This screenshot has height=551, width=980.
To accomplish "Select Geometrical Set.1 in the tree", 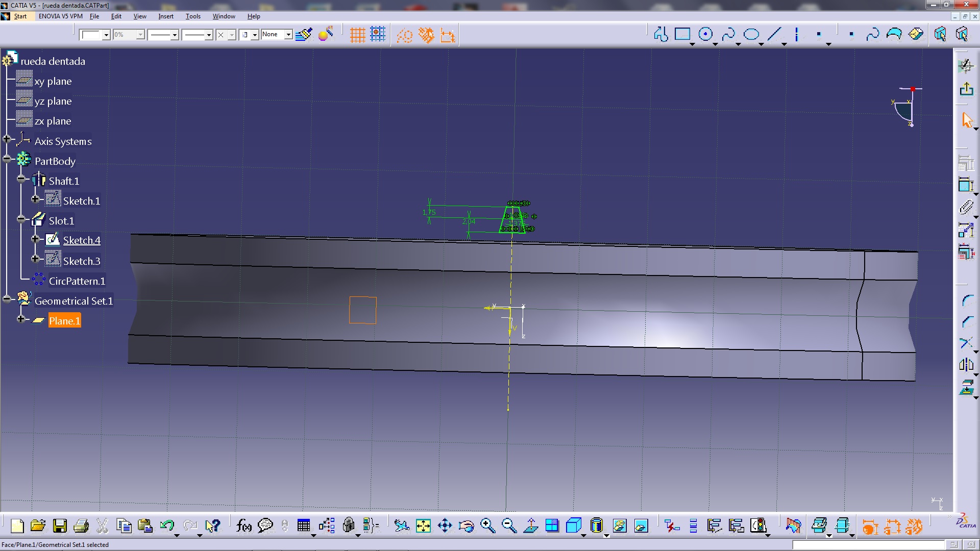I will click(73, 301).
